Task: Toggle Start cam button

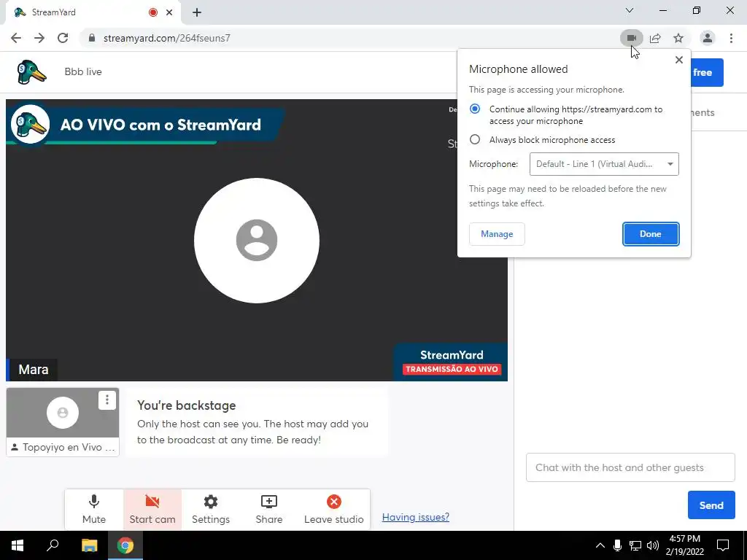Action: (x=152, y=509)
